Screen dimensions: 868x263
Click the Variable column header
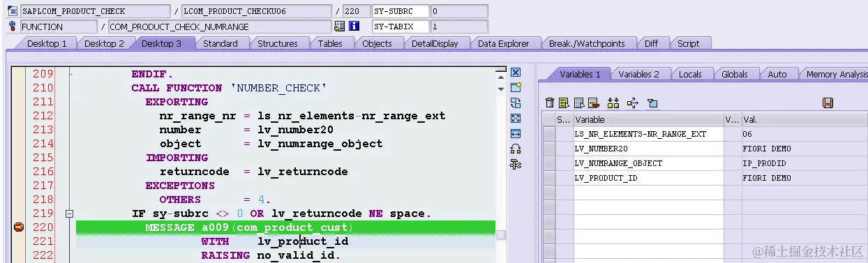click(648, 119)
